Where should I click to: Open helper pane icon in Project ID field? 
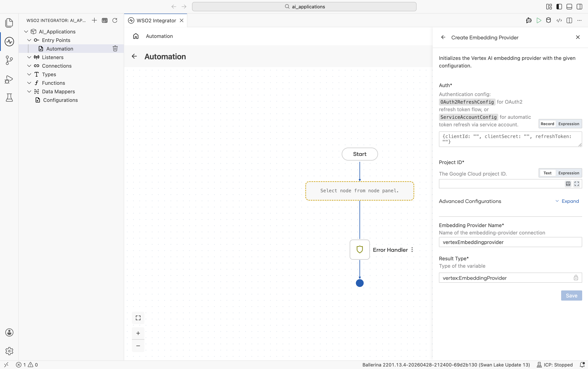568,184
